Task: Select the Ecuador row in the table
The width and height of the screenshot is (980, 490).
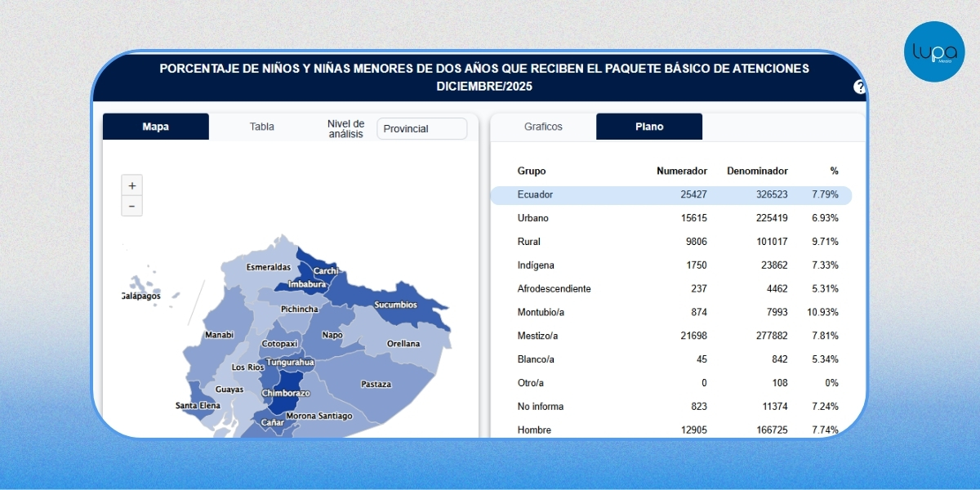Action: coord(671,195)
